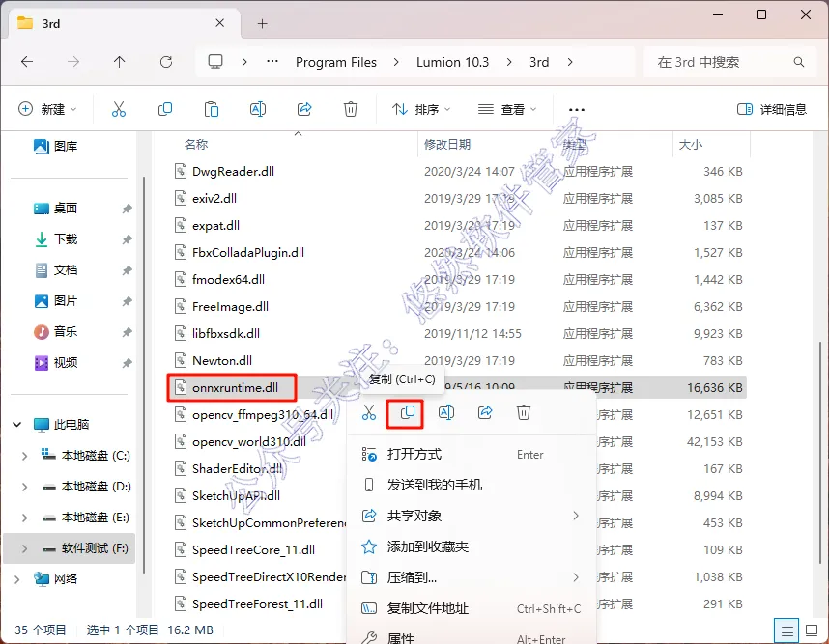Switch to large thumbnails view in the status bar
Screen dimensions: 829x644
[x=812, y=630]
